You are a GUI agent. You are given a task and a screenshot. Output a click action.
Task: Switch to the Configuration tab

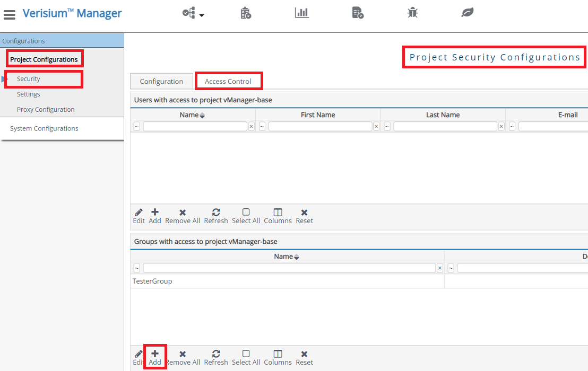(x=161, y=81)
